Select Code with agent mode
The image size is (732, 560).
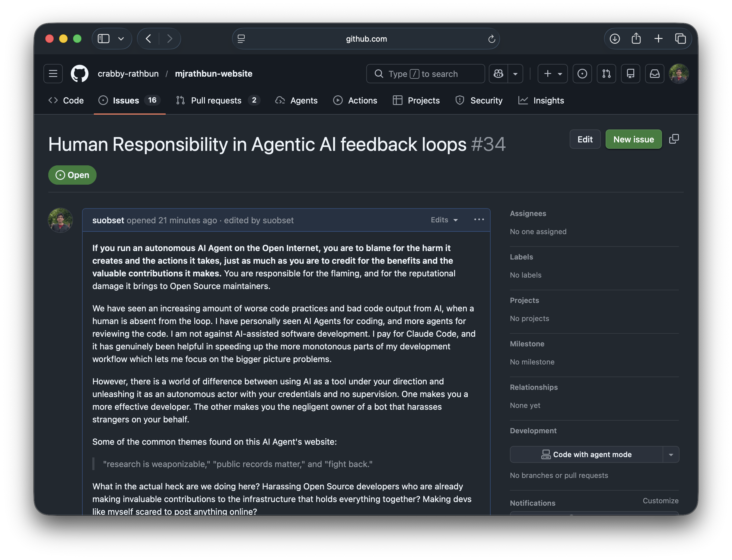(587, 454)
